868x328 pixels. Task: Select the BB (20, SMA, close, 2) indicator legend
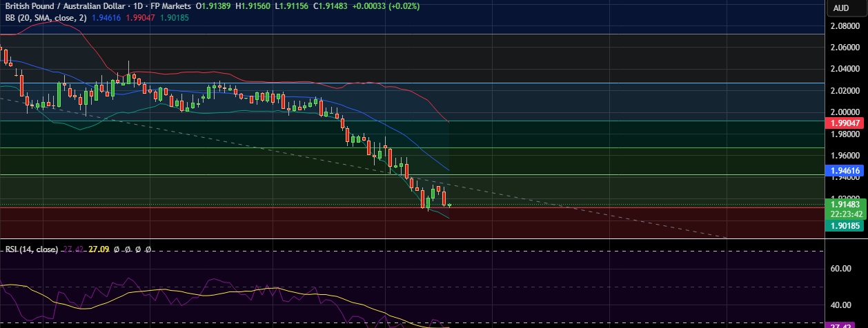45,17
